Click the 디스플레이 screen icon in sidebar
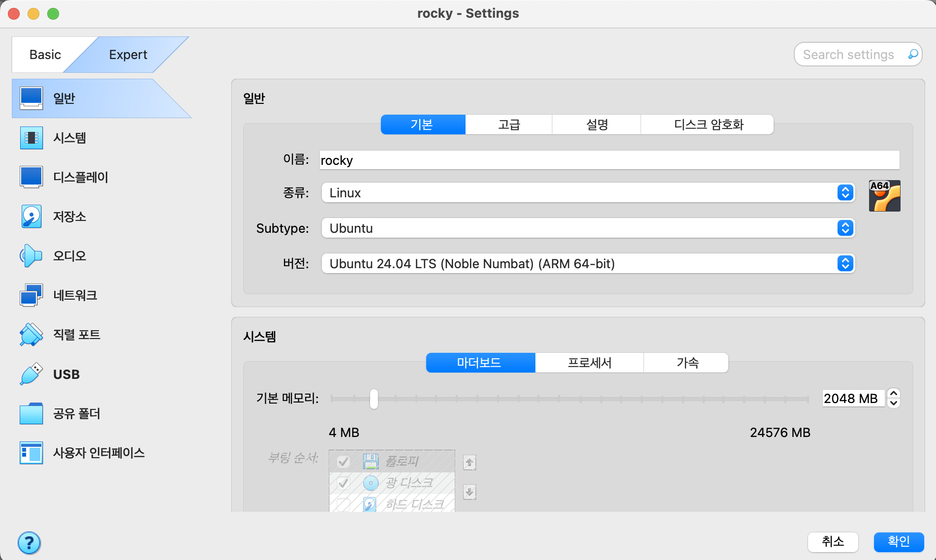 point(31,177)
